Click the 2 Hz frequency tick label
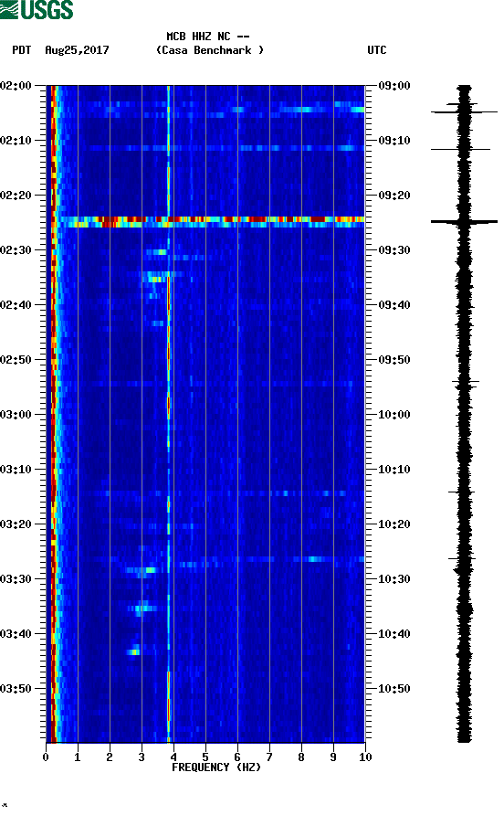The height and width of the screenshot is (815, 504). click(x=110, y=757)
